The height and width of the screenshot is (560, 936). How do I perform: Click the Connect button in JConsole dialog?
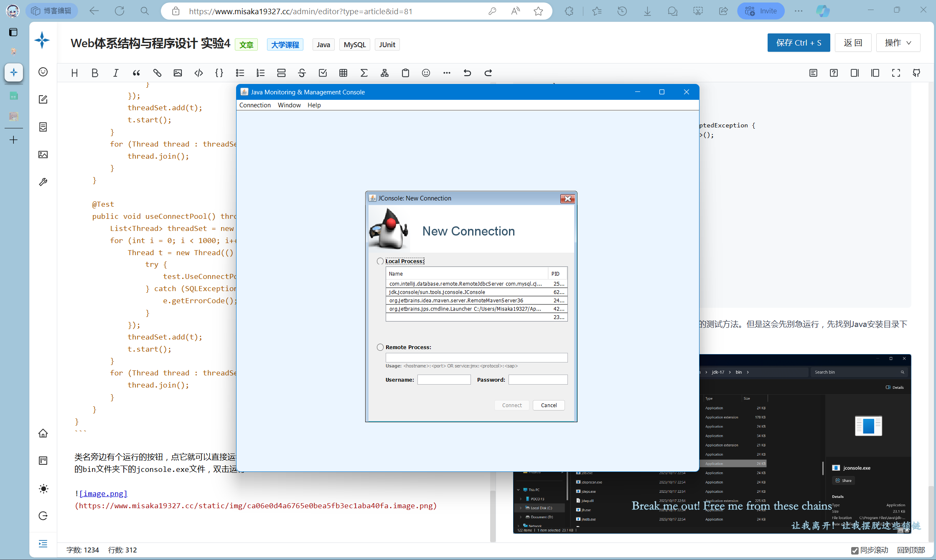tap(512, 405)
